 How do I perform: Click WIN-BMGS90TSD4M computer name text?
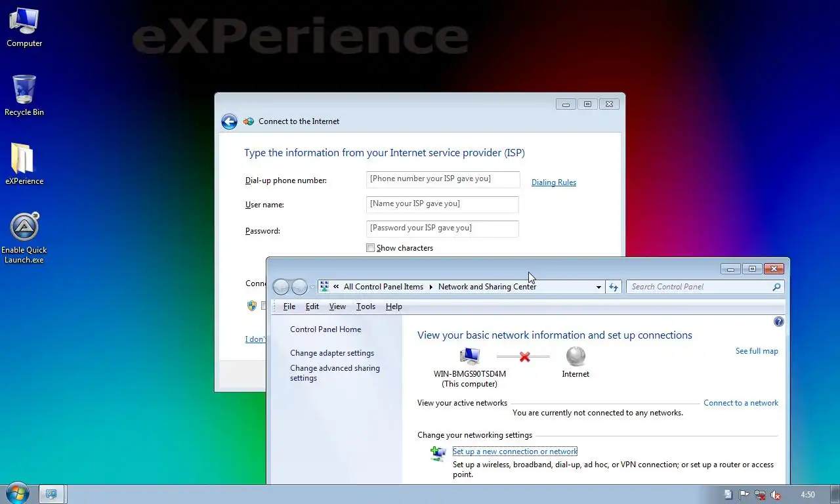470,374
